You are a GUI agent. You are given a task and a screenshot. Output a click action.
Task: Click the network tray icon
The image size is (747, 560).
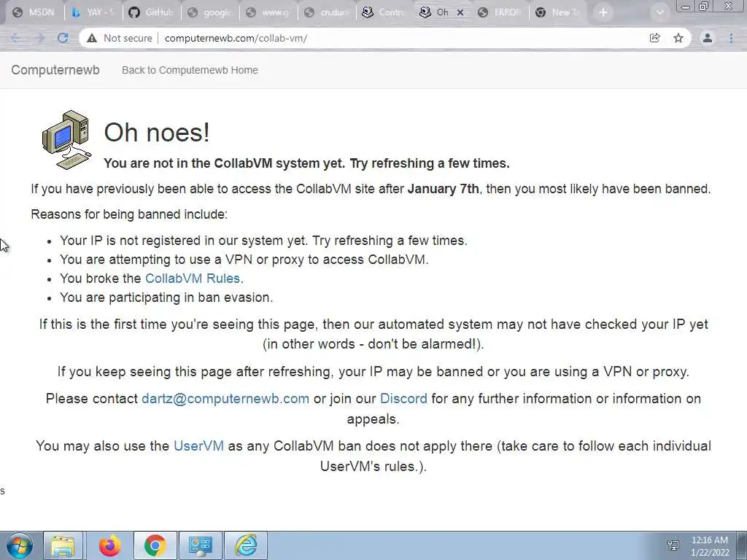(x=673, y=545)
